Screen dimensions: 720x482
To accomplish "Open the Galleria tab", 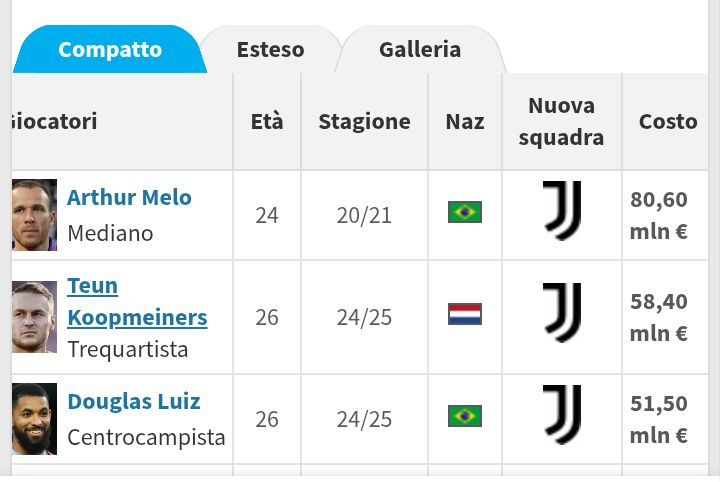I will (x=419, y=49).
